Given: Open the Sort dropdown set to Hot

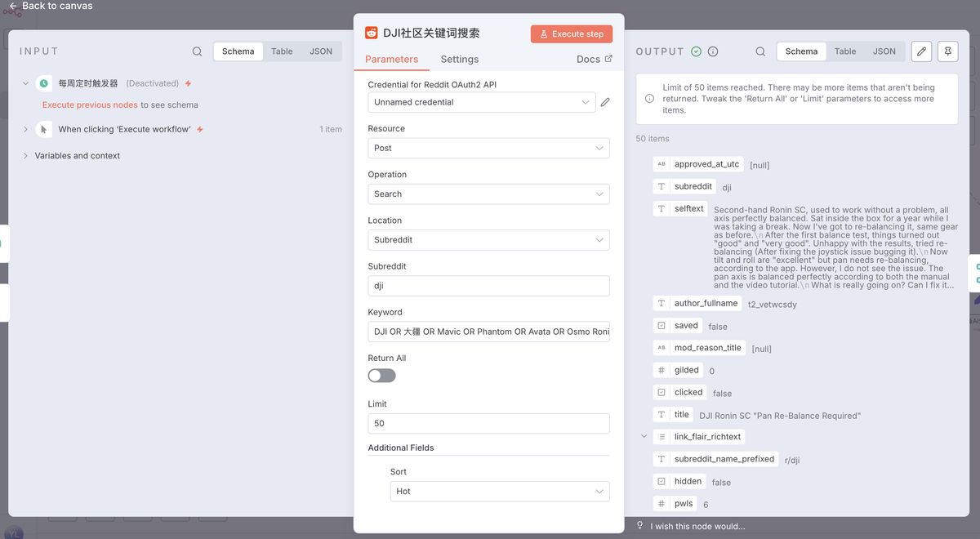Looking at the screenshot, I should (499, 491).
